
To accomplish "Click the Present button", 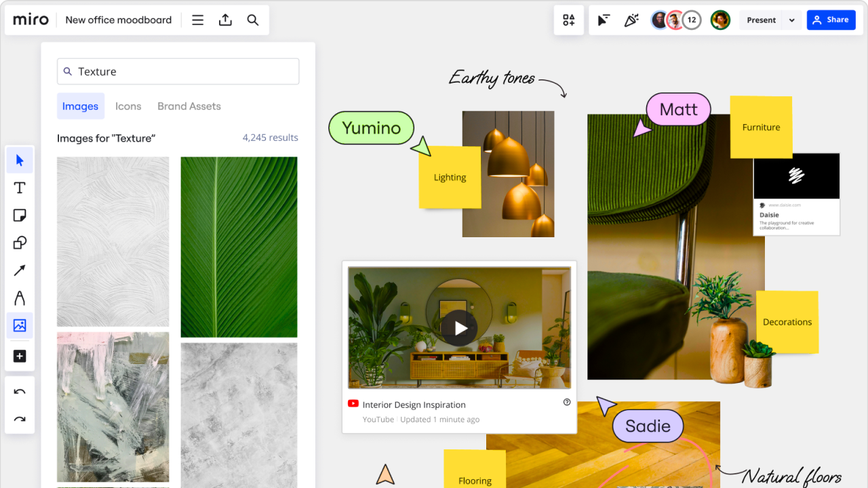I will (761, 20).
